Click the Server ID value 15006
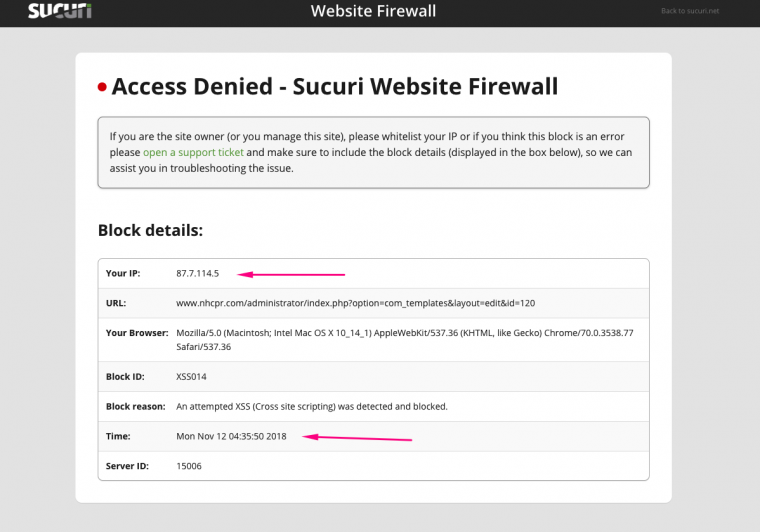Image resolution: width=760 pixels, height=532 pixels. tap(188, 466)
